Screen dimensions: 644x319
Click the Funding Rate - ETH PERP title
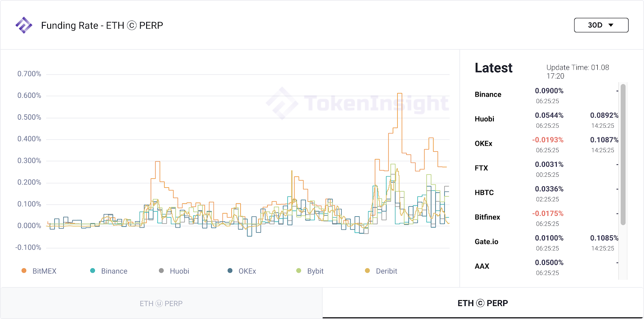(x=102, y=25)
